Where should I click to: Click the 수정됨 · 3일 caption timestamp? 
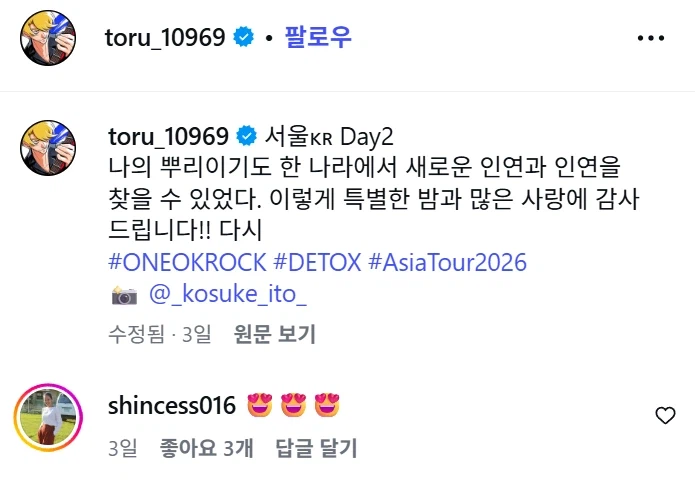tap(159, 333)
